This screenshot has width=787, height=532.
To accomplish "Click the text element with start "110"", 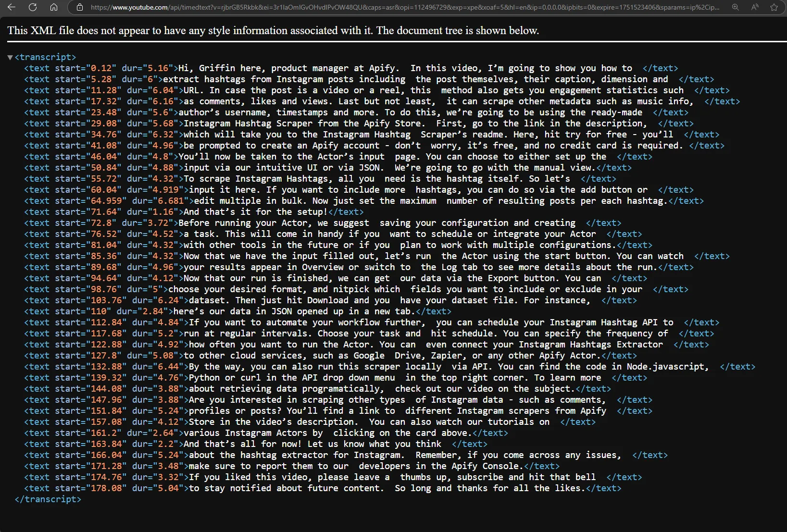I will pyautogui.click(x=288, y=311).
